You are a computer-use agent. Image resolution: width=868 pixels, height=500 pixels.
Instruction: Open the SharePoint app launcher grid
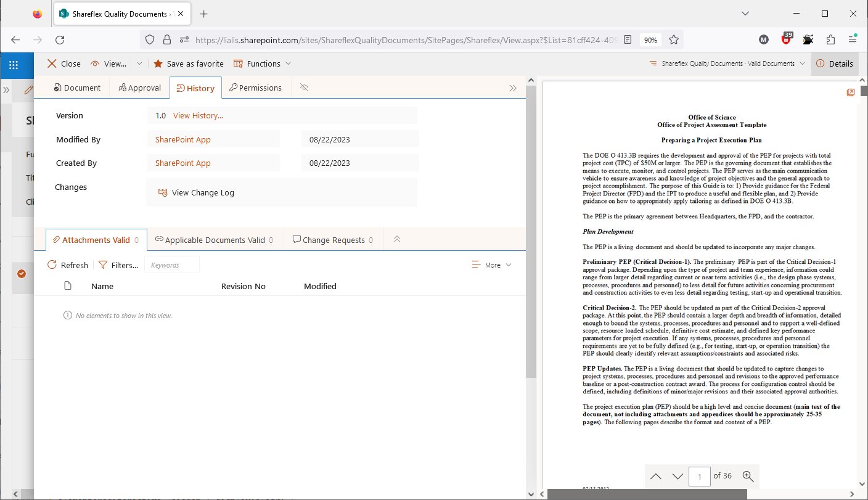(14, 64)
